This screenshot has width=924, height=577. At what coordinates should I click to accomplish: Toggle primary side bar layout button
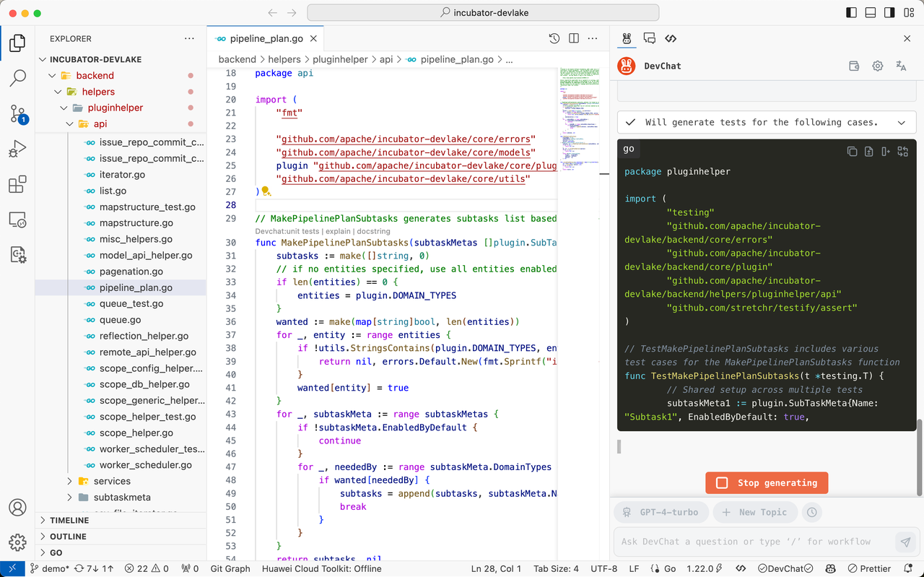point(851,13)
